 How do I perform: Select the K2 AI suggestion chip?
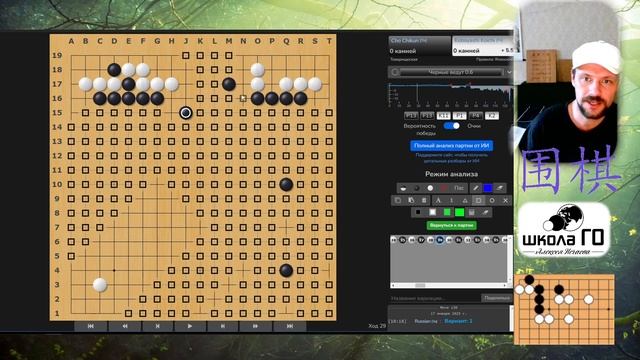click(x=492, y=116)
